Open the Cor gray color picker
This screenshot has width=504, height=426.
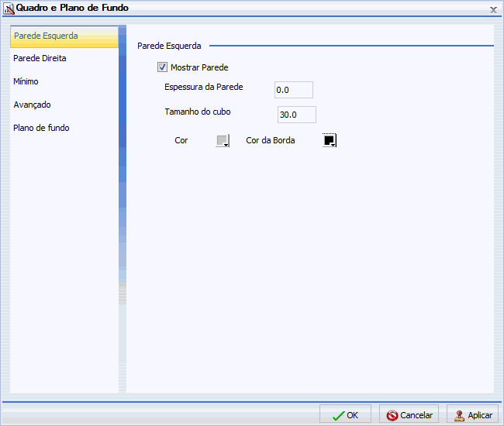223,141
